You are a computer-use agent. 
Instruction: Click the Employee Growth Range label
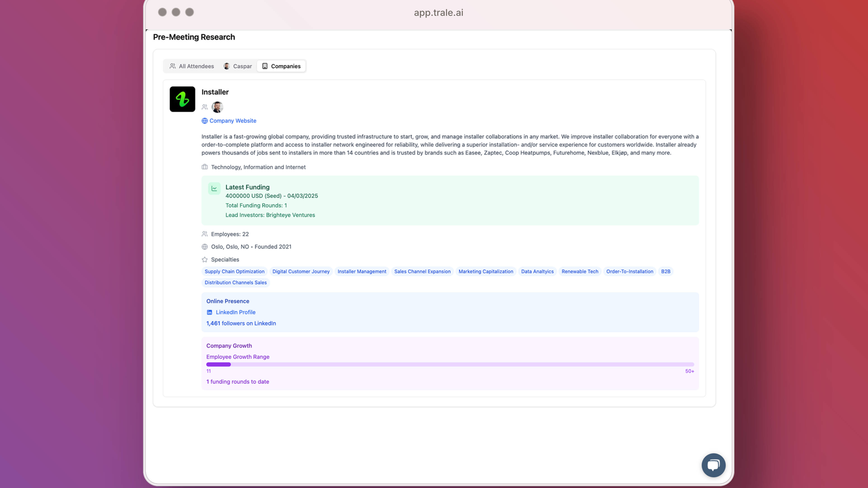(x=238, y=357)
